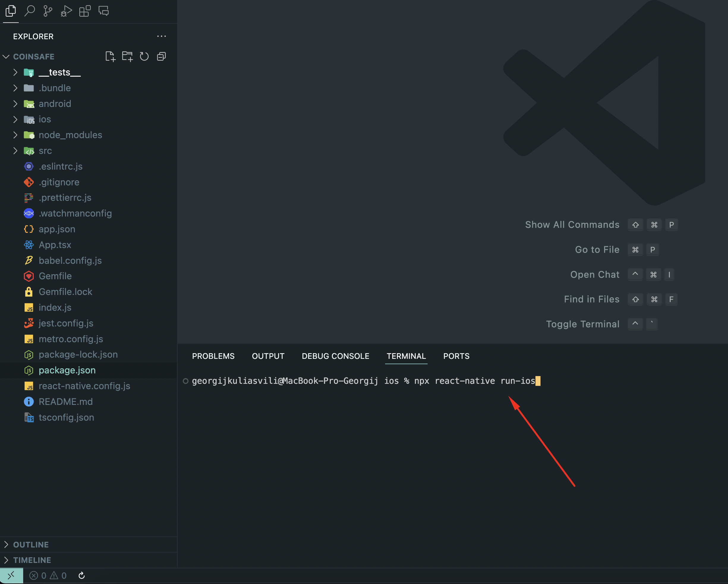Switch to the PROBLEMS tab
728x584 pixels.
pyautogui.click(x=213, y=356)
